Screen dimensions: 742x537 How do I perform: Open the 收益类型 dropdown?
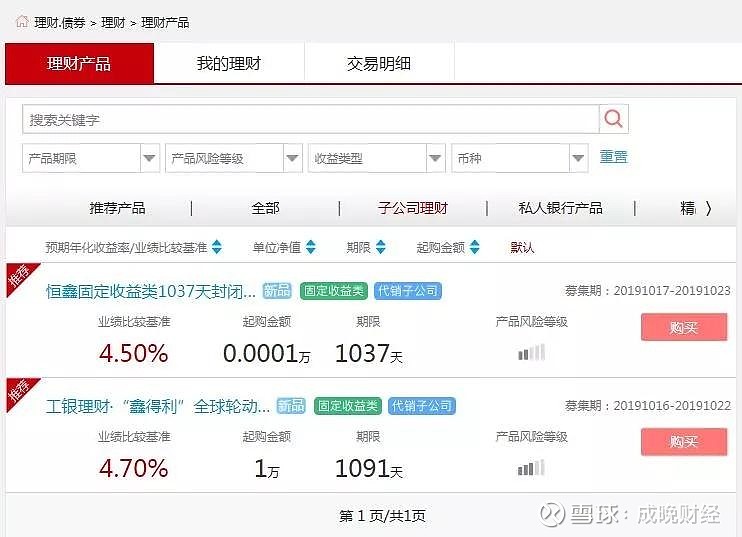pyautogui.click(x=377, y=158)
